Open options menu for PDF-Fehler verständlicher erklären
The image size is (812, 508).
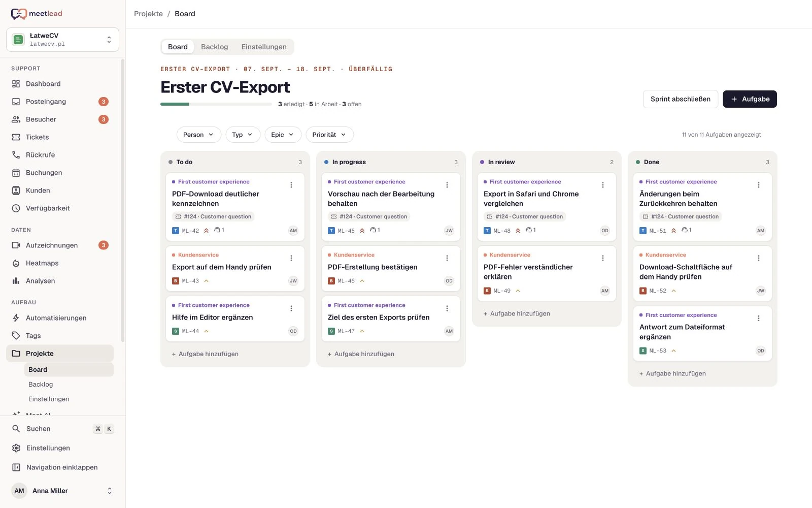coord(603,258)
